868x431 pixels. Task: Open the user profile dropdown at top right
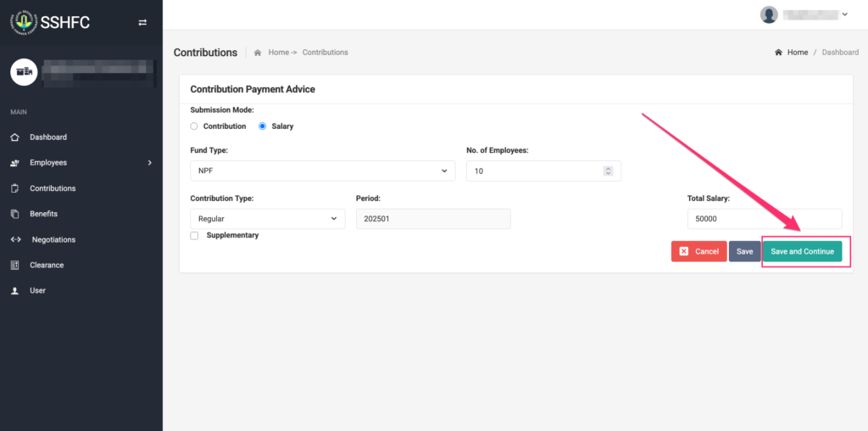pos(804,14)
